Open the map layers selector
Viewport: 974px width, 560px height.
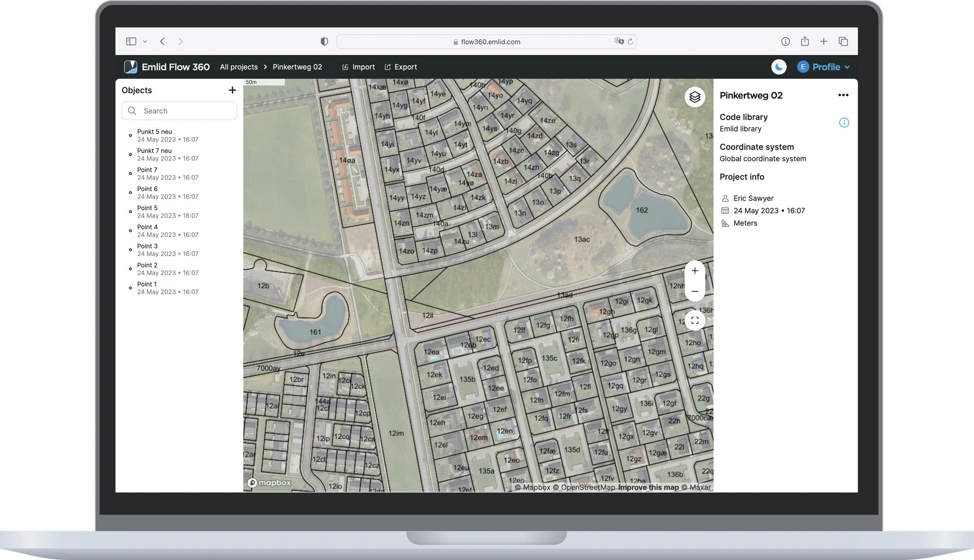(695, 97)
